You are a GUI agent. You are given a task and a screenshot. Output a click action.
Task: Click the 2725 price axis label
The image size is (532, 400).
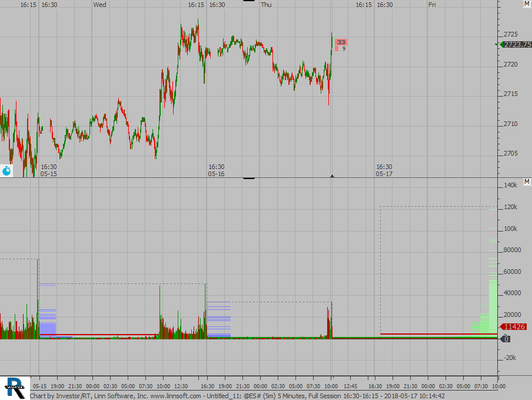coord(511,34)
